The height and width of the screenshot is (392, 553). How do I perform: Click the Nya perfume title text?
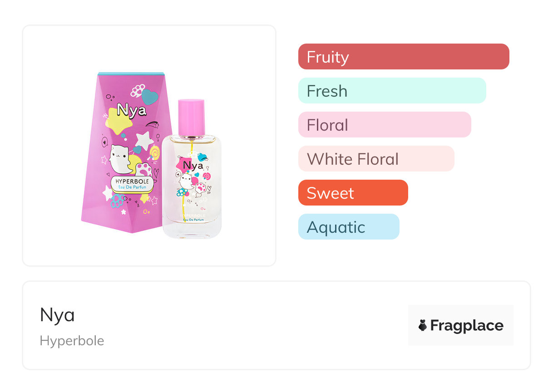tap(57, 315)
